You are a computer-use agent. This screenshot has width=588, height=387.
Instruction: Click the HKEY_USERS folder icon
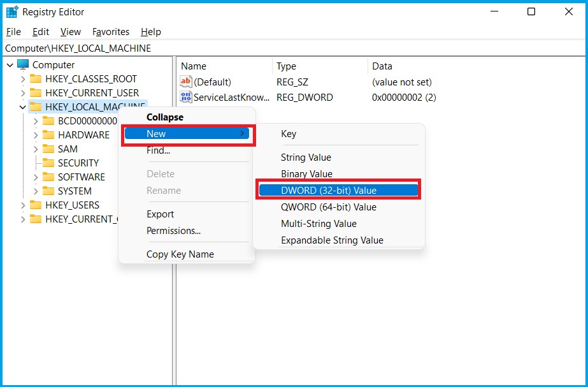(36, 205)
